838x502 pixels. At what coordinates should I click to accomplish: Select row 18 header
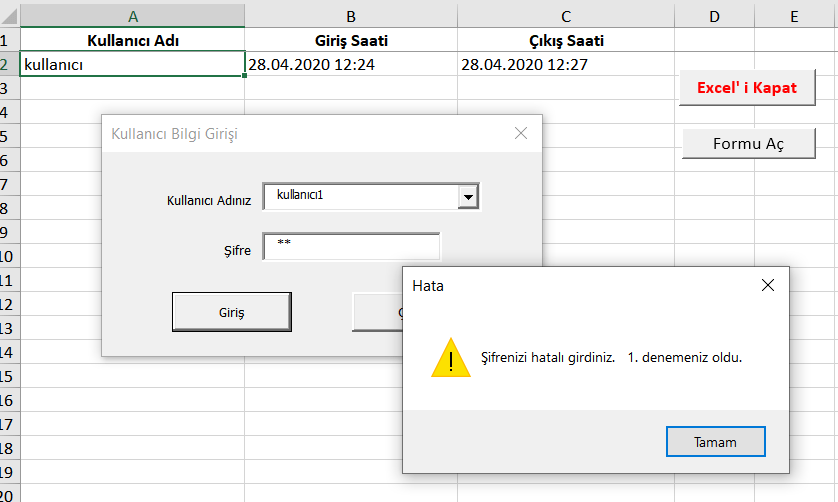coord(9,449)
